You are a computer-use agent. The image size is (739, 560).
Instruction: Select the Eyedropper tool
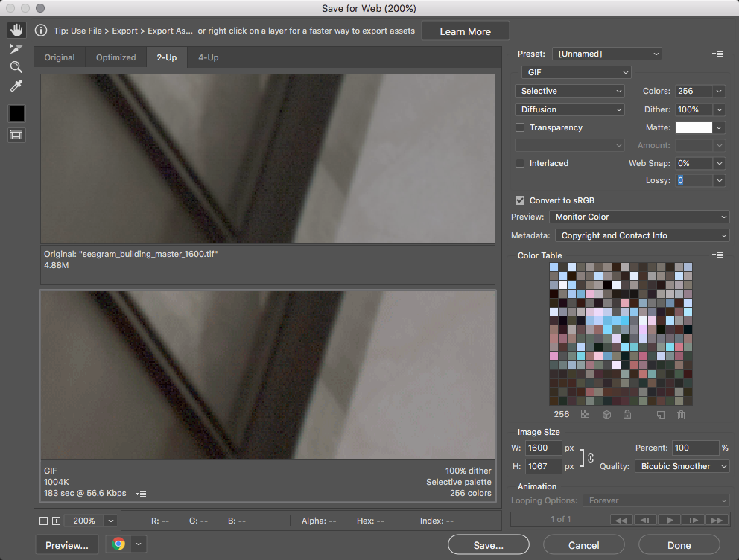(x=16, y=86)
